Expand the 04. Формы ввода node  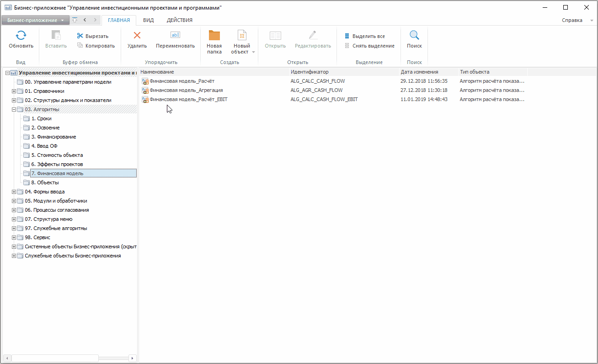(14, 192)
